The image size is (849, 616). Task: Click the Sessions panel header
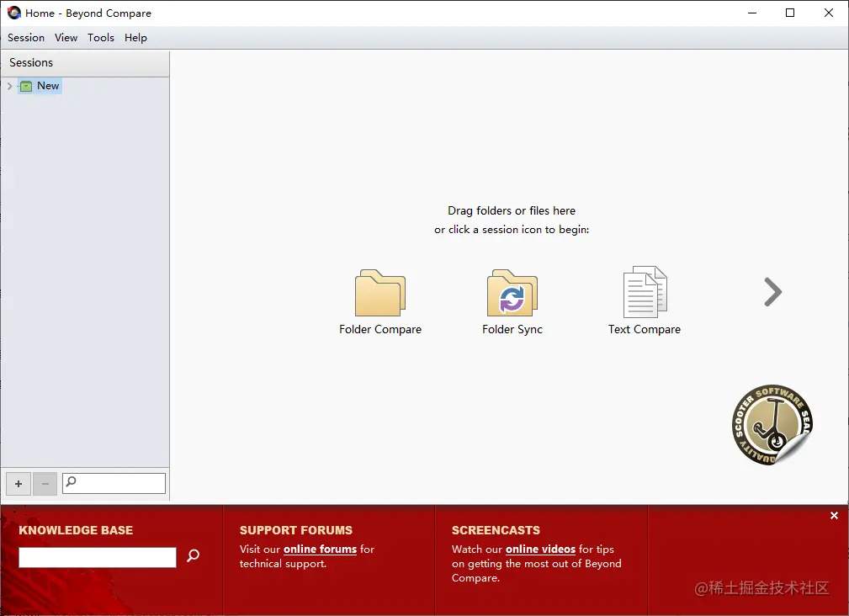(85, 63)
